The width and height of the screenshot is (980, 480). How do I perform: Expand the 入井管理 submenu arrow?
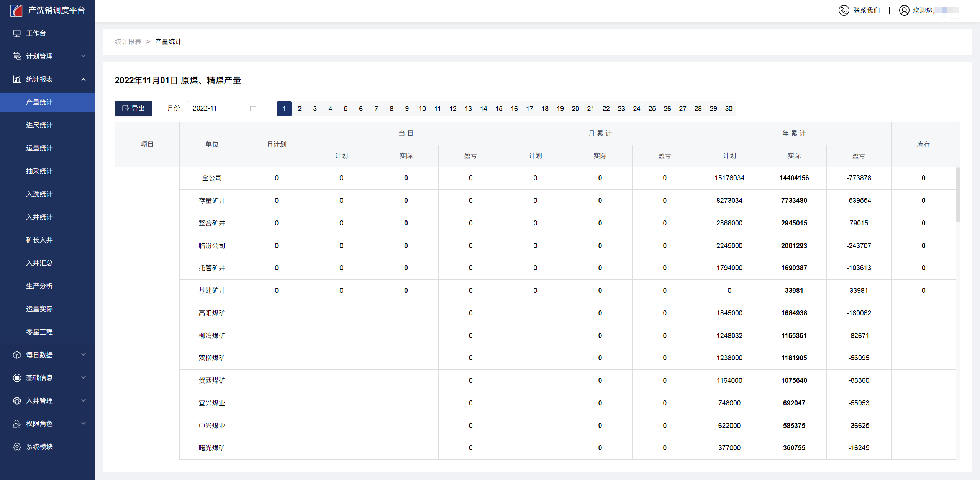[x=84, y=401]
